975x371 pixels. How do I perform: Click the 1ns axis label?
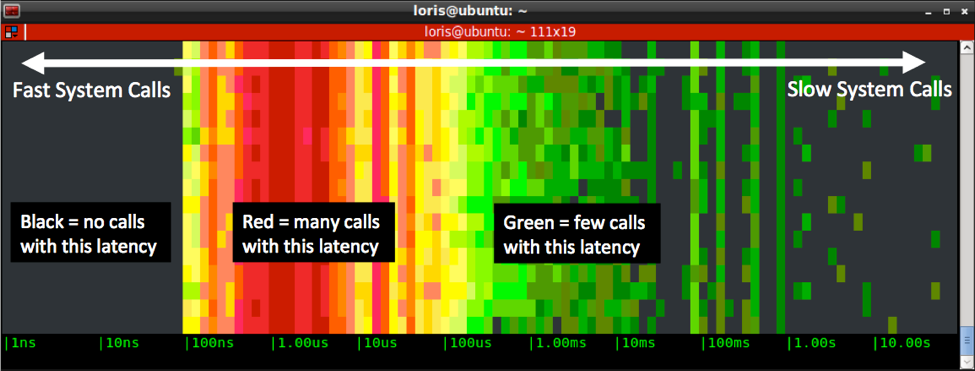pyautogui.click(x=20, y=343)
